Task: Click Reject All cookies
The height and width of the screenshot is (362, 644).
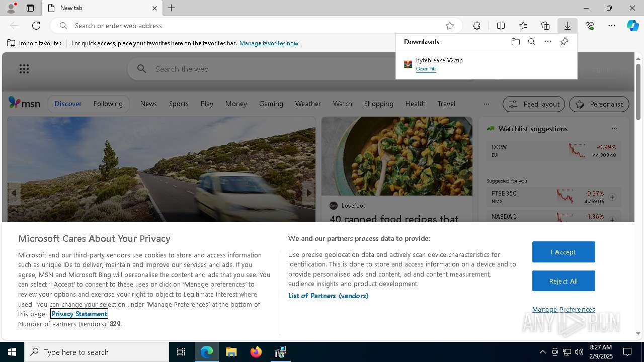Action: (x=563, y=281)
